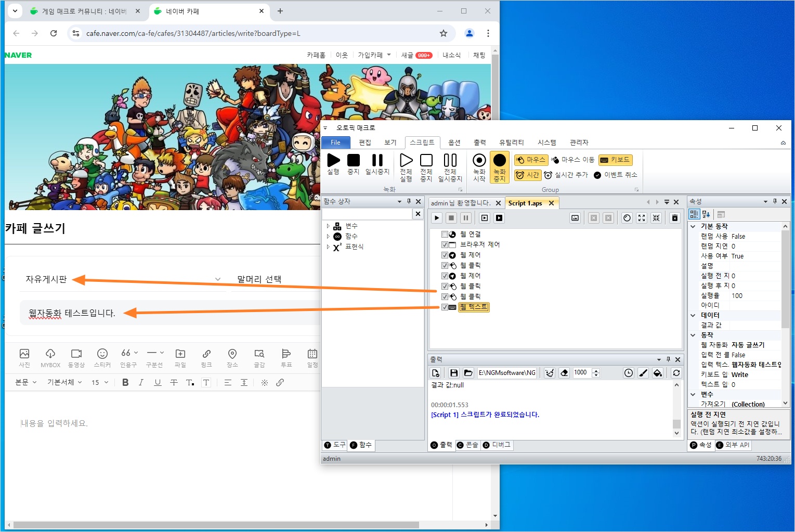Open the 카페홈 link in Naver header

(316, 55)
